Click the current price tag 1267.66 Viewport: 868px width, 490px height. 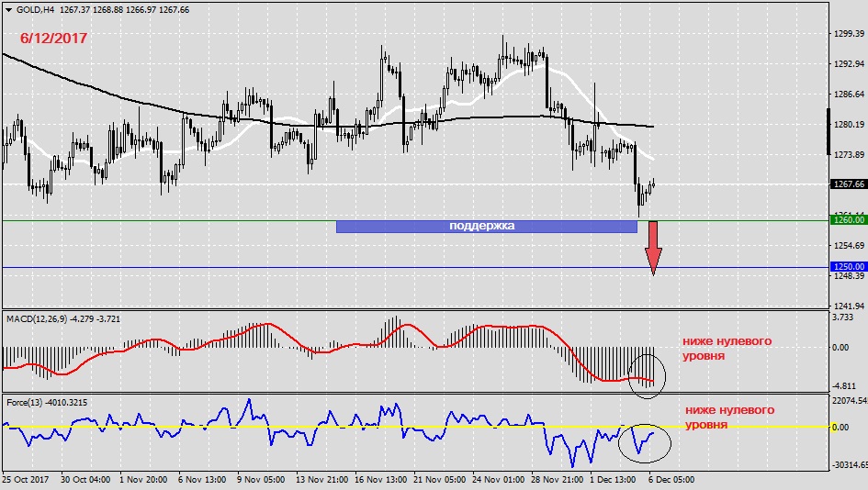click(x=848, y=184)
